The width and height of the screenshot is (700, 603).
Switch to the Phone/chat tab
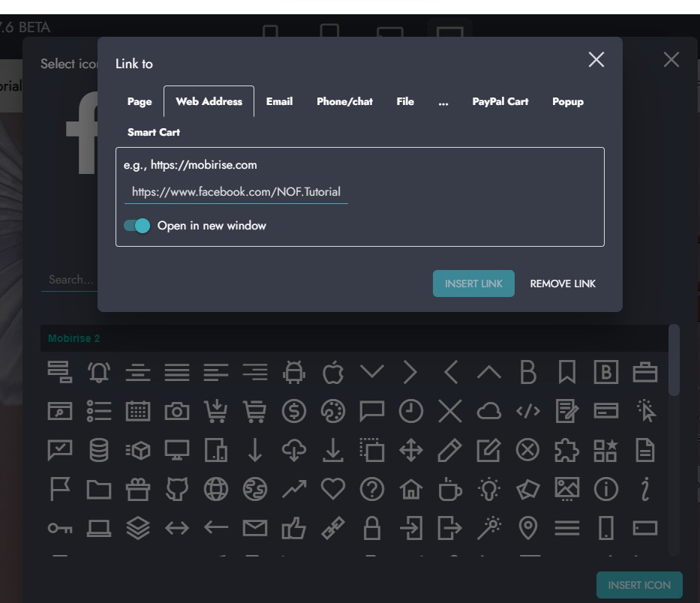(344, 102)
